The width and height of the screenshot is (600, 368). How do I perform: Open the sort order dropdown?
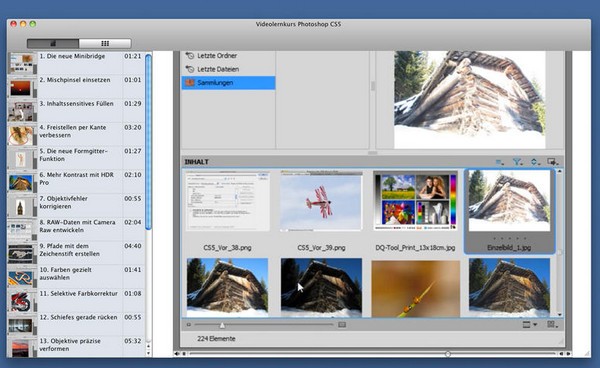[535, 162]
